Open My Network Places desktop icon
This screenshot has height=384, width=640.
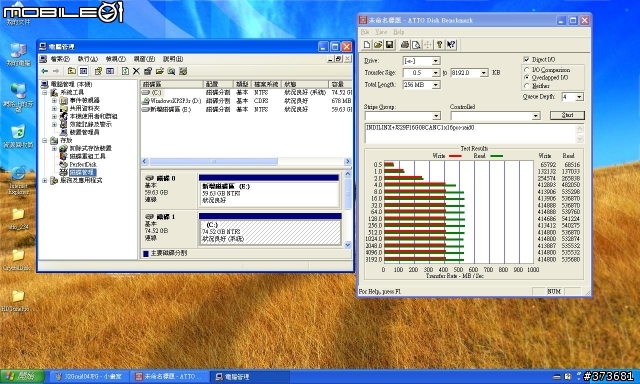[x=18, y=97]
